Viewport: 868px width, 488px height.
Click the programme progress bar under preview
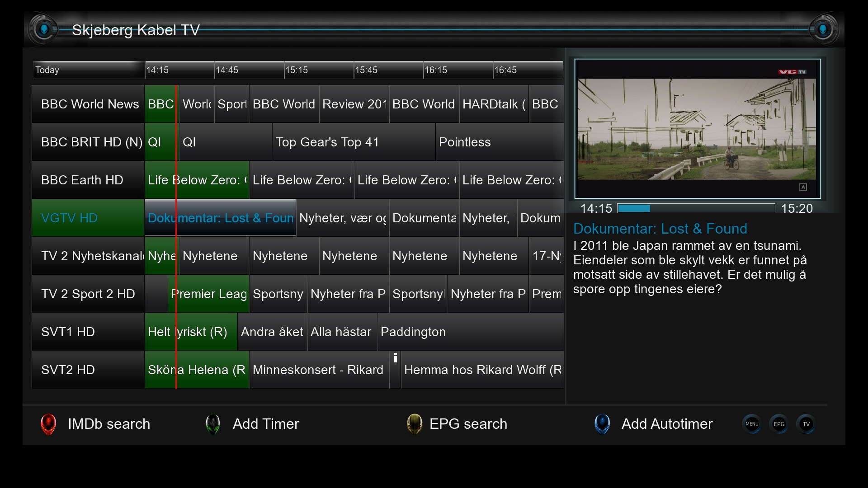pyautogui.click(x=696, y=208)
